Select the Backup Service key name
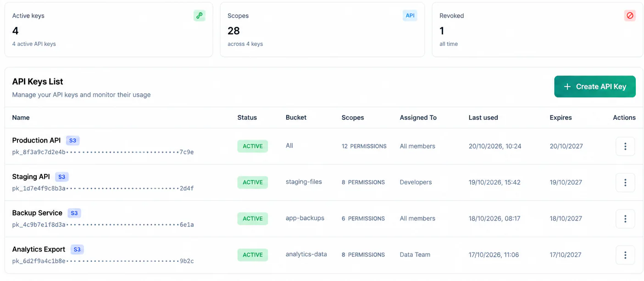The image size is (644, 281). click(37, 213)
